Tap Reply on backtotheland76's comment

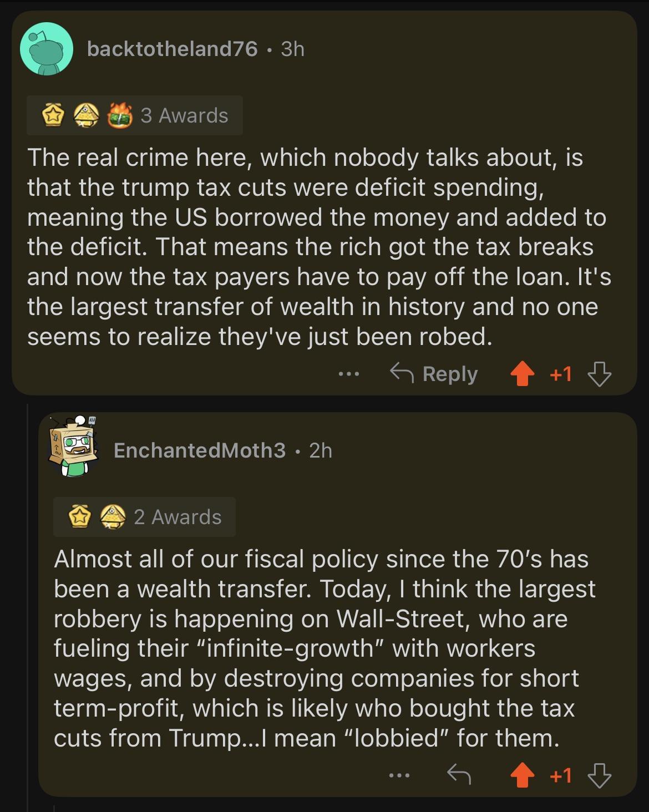point(438,374)
